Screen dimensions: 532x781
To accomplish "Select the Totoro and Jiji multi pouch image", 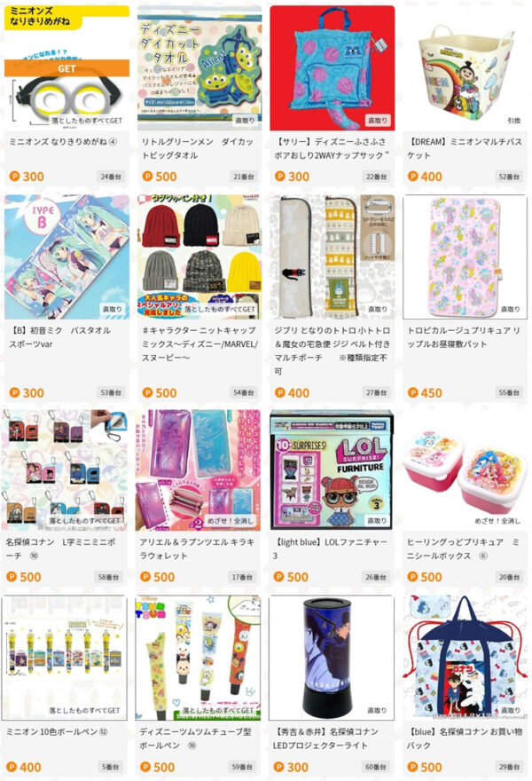I will (x=332, y=256).
